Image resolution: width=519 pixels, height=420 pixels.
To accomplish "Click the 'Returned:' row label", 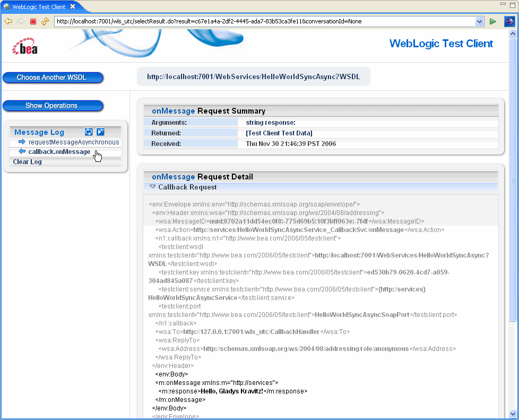I will click(166, 133).
